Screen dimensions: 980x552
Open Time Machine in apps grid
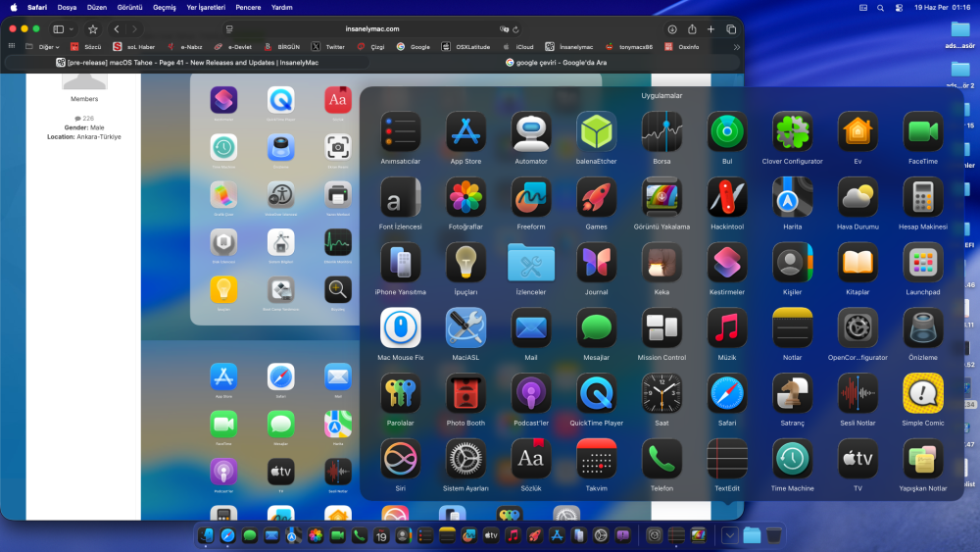(x=792, y=459)
